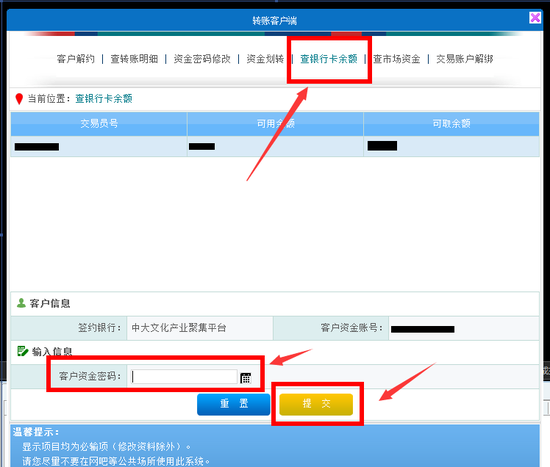550x467 pixels.
Task: Select the 资金划转 tab
Action: tap(265, 59)
